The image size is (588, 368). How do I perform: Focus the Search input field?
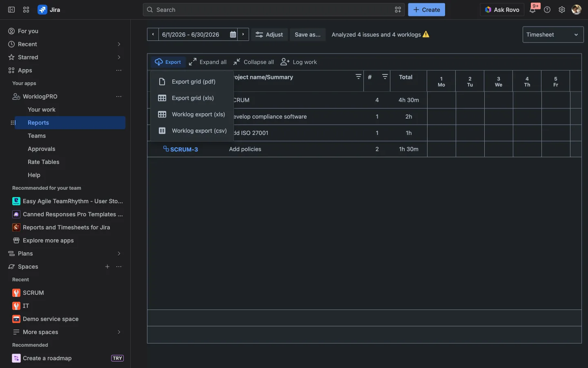click(x=274, y=10)
